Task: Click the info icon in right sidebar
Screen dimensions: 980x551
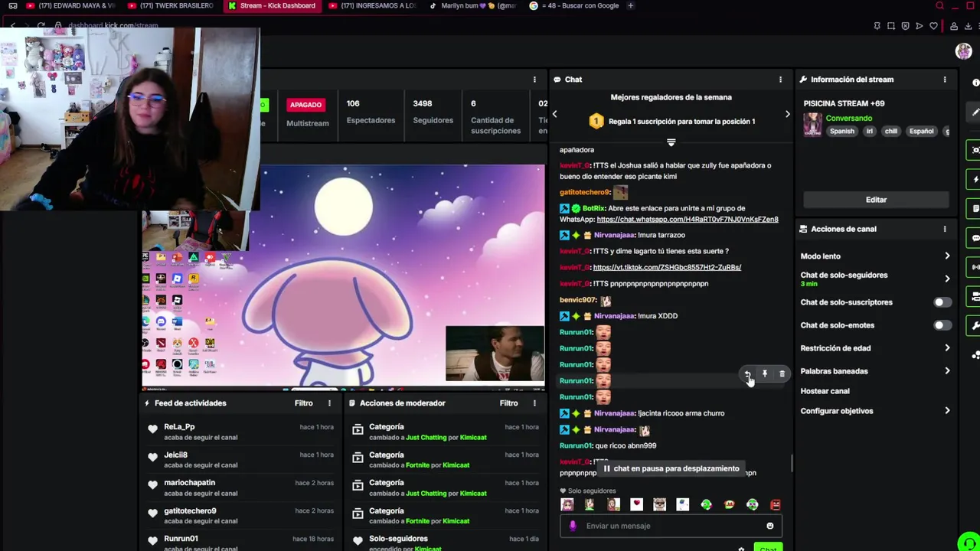Action: point(975,83)
